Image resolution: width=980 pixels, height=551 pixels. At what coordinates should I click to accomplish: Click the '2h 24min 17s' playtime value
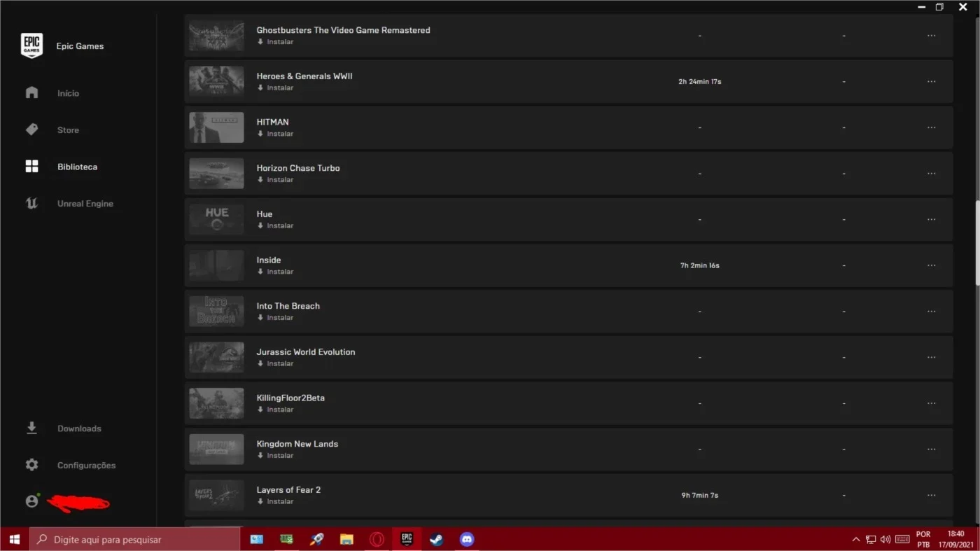click(700, 82)
